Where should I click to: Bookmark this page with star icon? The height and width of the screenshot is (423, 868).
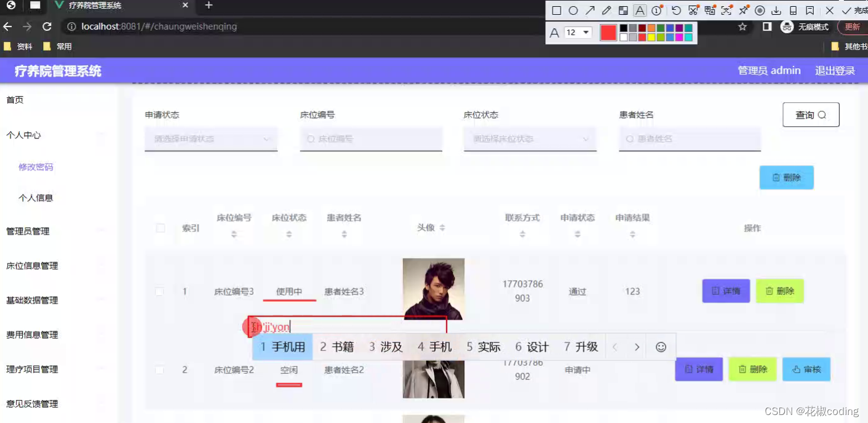pos(743,26)
